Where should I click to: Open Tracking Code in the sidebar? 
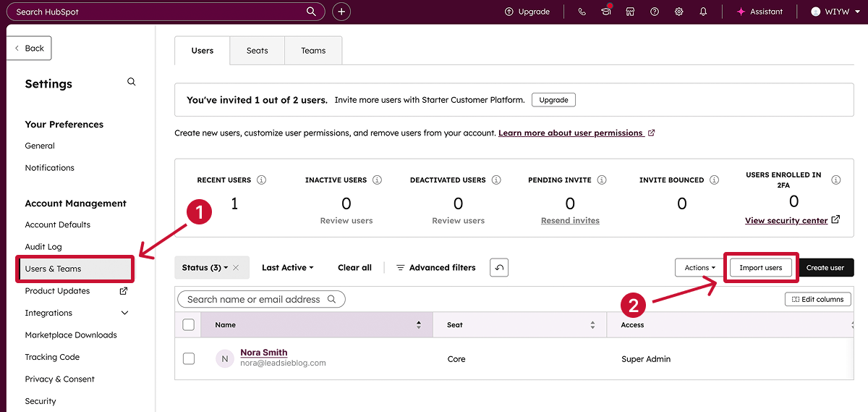pos(52,357)
